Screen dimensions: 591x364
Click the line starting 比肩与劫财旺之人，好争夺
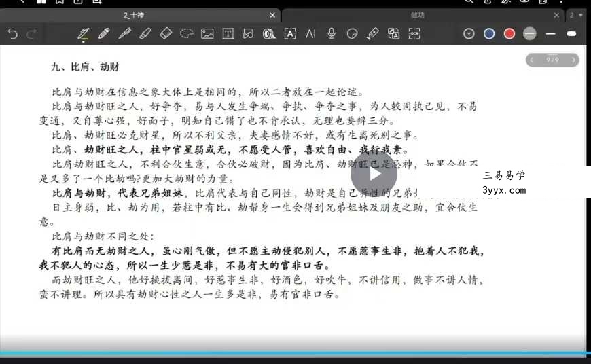pos(264,106)
